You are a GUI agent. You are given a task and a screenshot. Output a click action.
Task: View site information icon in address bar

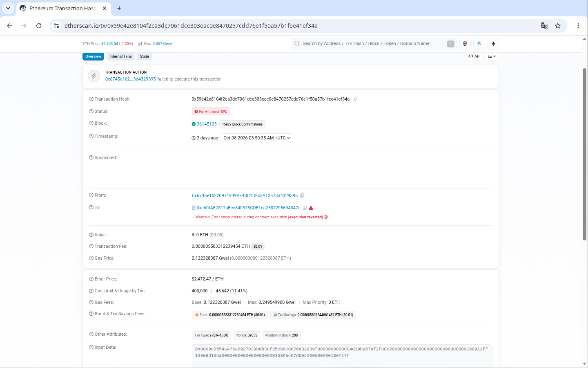point(56,26)
